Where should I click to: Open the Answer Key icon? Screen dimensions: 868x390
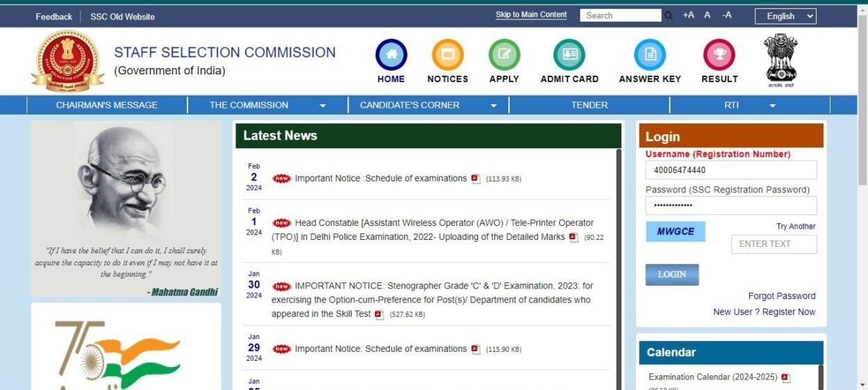(x=650, y=55)
